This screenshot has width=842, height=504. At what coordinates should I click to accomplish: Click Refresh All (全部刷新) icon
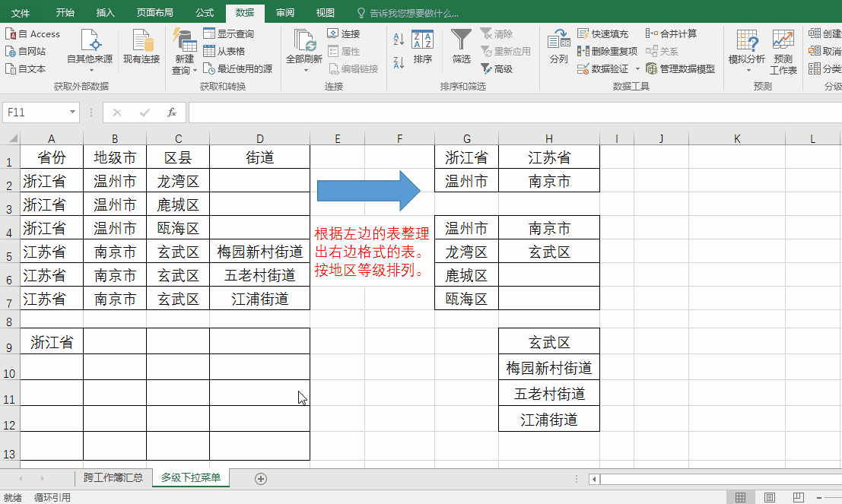point(304,40)
